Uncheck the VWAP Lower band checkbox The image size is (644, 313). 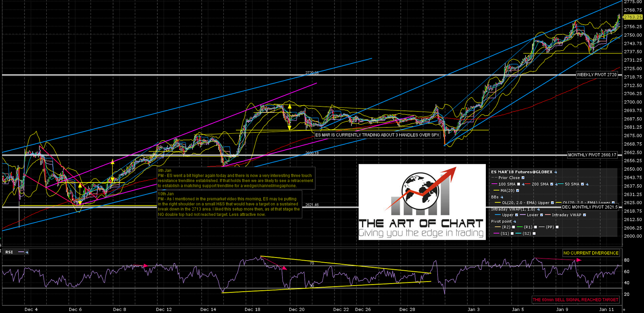point(541,215)
